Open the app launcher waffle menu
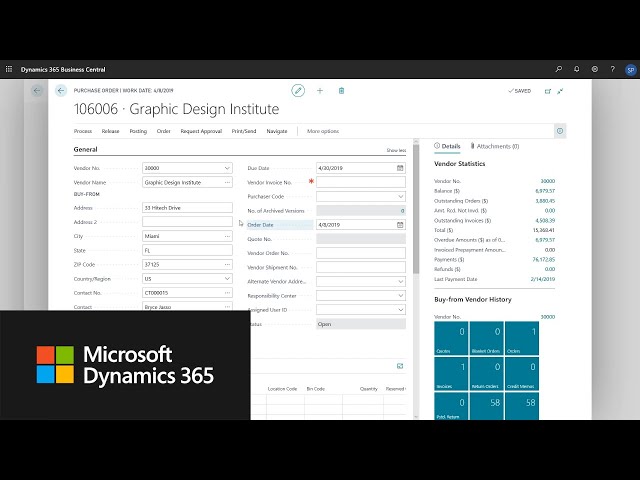 (x=9, y=69)
